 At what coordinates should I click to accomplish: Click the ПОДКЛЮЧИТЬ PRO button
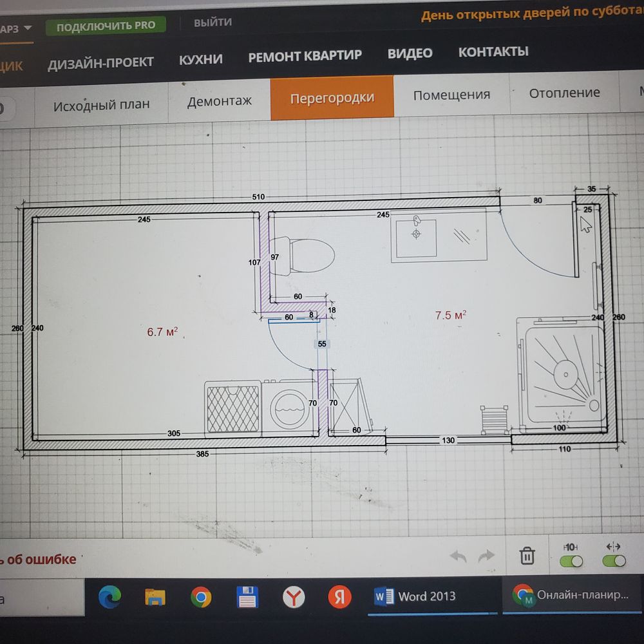click(x=106, y=26)
